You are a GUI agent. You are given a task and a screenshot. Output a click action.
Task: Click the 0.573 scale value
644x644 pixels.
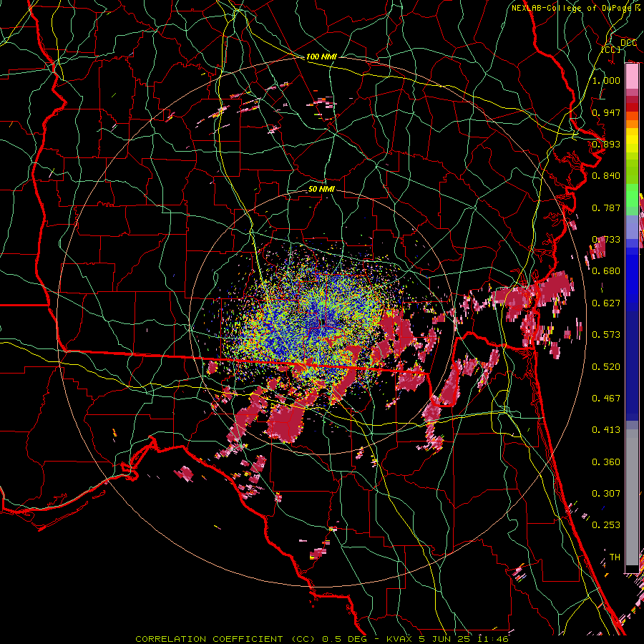click(606, 334)
